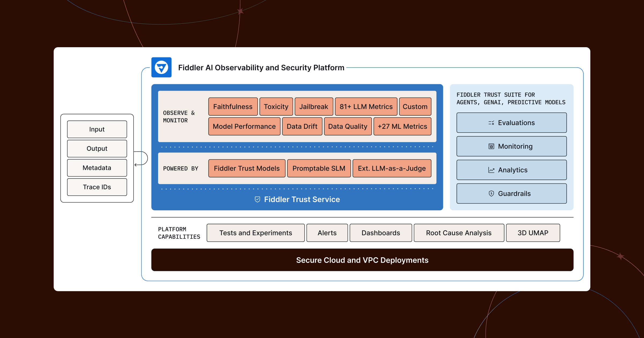Click the Monitoring window icon
The image size is (644, 338).
click(x=491, y=146)
